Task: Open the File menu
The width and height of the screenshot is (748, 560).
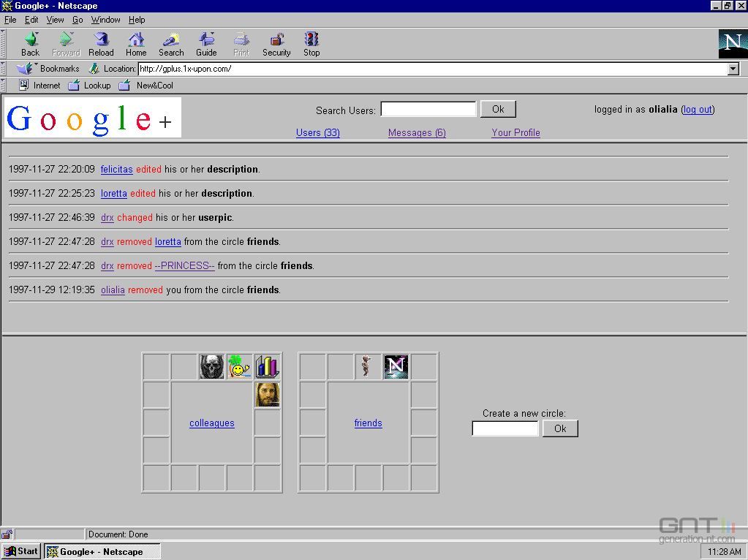Action: (x=10, y=20)
